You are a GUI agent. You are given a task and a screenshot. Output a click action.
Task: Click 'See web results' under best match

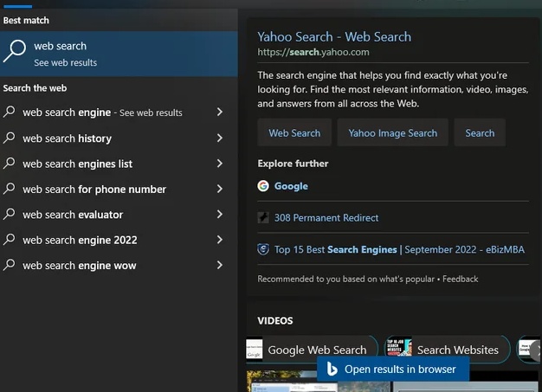pyautogui.click(x=65, y=63)
